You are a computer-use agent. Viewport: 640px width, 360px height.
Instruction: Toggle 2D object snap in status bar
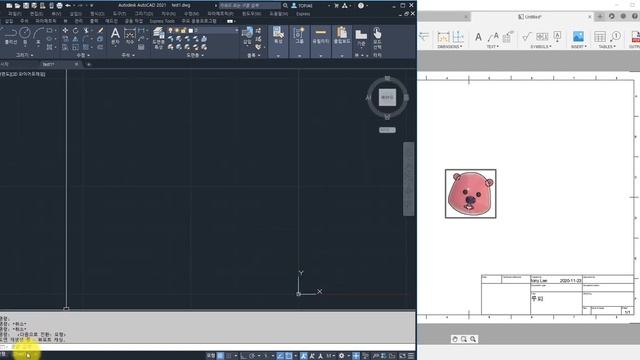coord(289,356)
